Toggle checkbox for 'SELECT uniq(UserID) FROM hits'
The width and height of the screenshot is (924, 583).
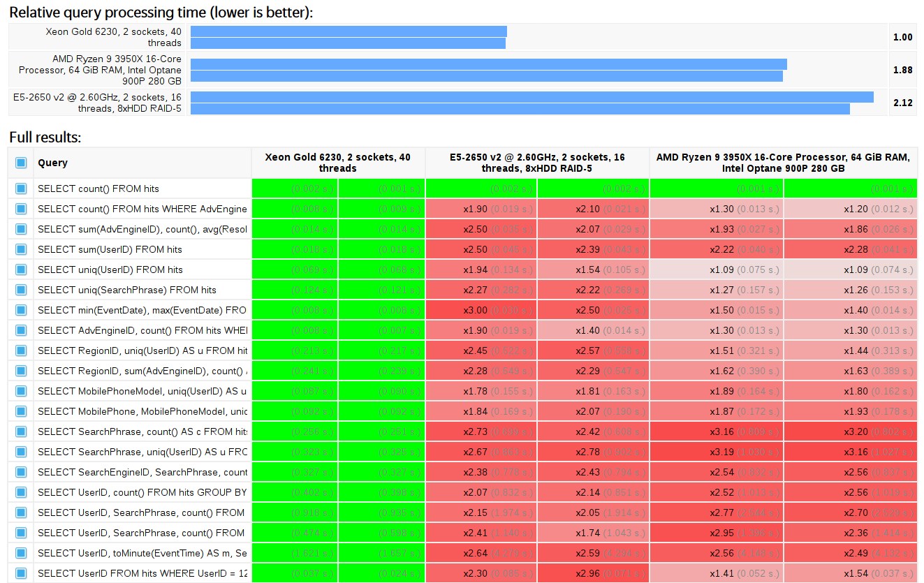tap(21, 270)
